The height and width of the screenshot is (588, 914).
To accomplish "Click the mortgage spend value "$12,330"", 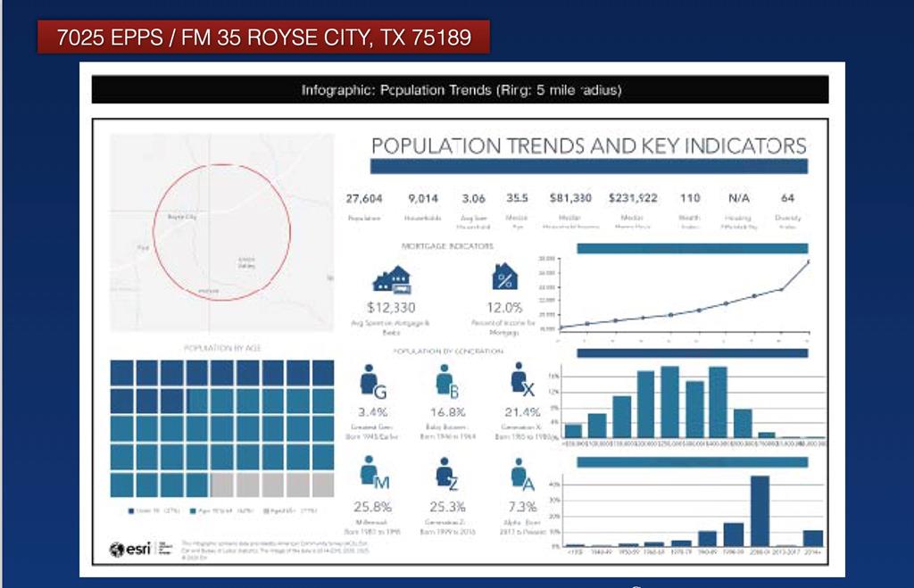I will tap(391, 307).
